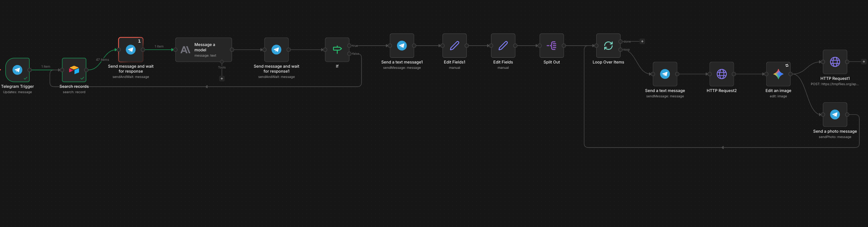Select the Edit Fields node
The height and width of the screenshot is (227, 868).
[x=503, y=46]
